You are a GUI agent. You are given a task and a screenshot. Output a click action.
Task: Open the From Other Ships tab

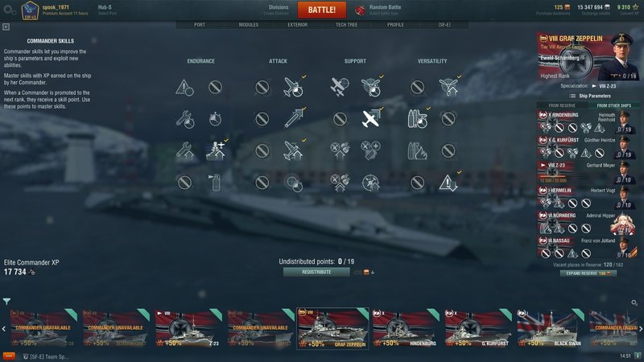(613, 105)
